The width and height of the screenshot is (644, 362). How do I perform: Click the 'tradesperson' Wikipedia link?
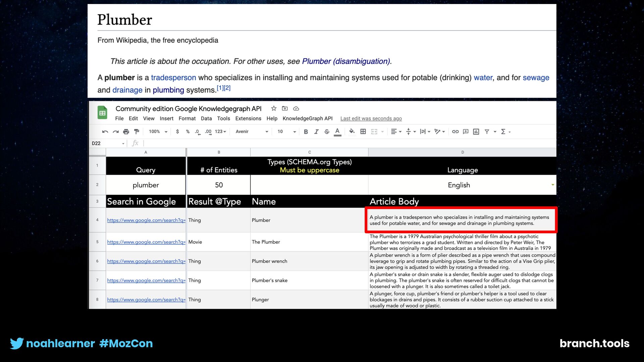[173, 78]
